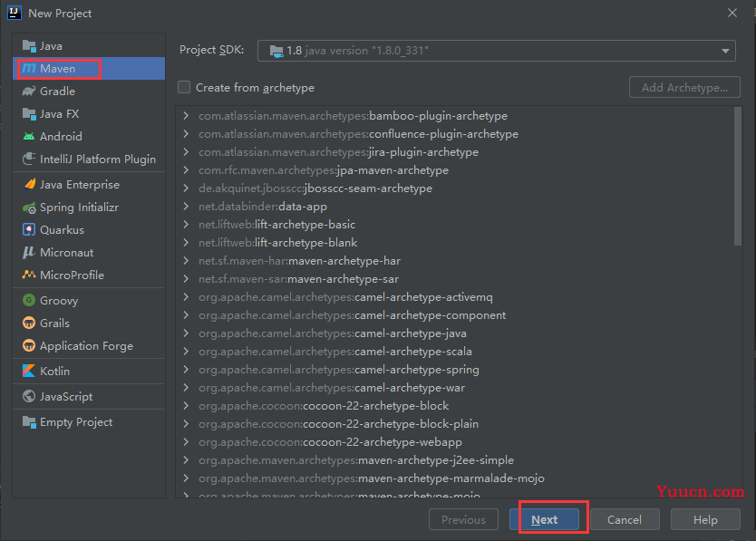Image resolution: width=756 pixels, height=541 pixels.
Task: Expand the lift-archetype-basic node
Action: click(x=186, y=224)
